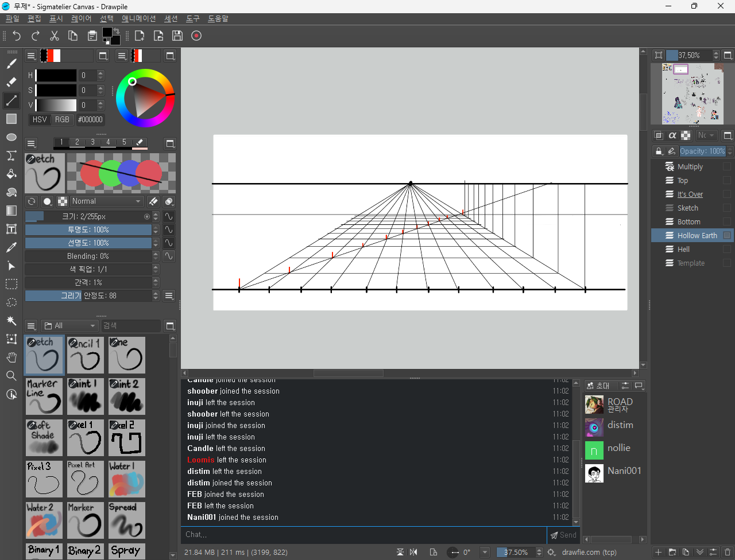The image size is (735, 560).
Task: Open the layer lock dropdown
Action: [x=659, y=151]
